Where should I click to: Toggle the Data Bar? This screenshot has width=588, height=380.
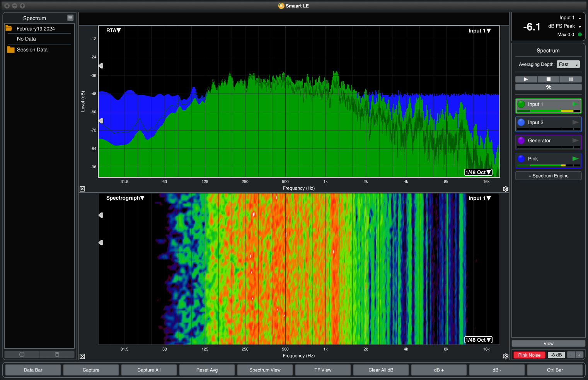(33, 370)
